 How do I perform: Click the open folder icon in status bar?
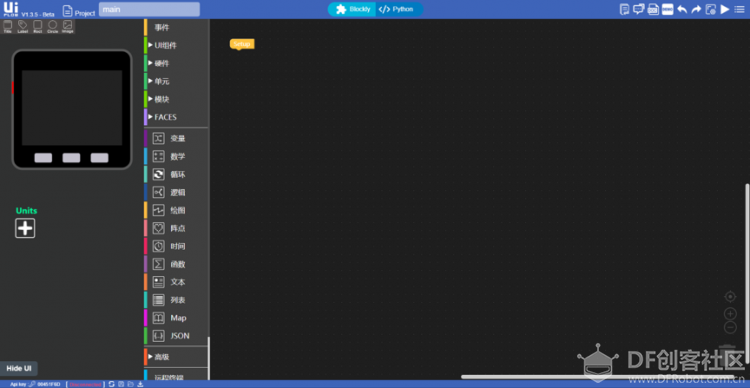pyautogui.click(x=131, y=384)
